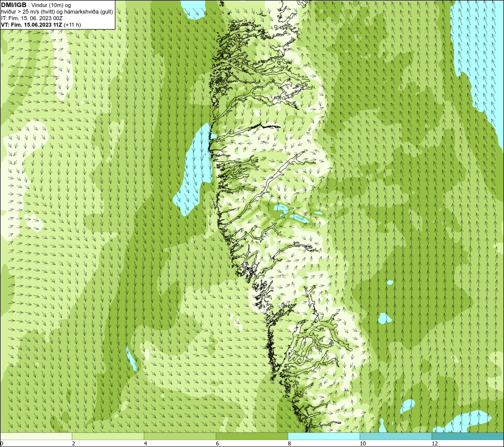Click the '(+11 h)' forecast offset text

(72, 25)
